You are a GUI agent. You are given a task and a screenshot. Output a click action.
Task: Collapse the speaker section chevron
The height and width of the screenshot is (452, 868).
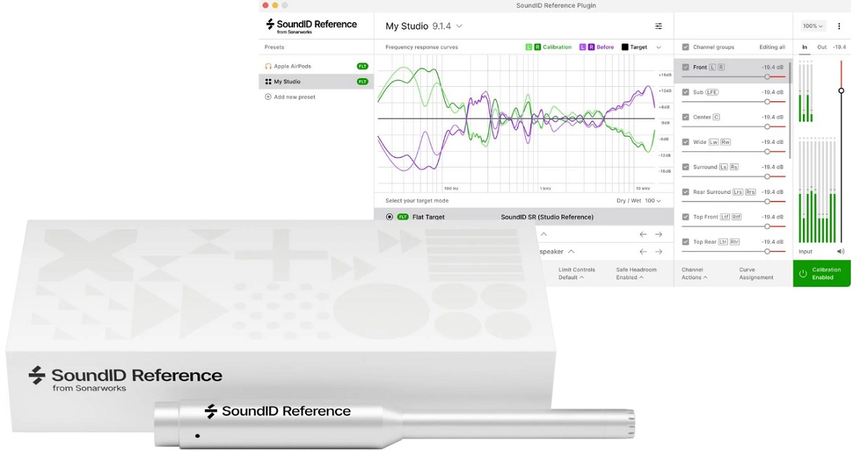(571, 252)
